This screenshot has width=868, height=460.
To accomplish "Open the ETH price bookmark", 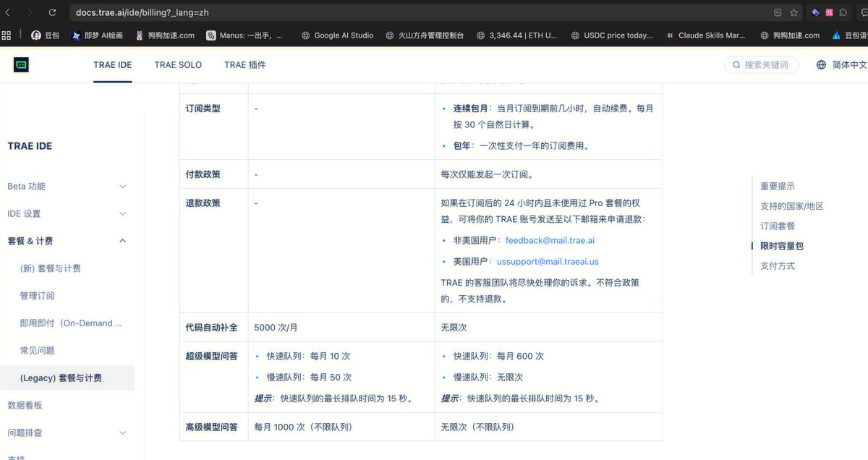I will 516,35.
